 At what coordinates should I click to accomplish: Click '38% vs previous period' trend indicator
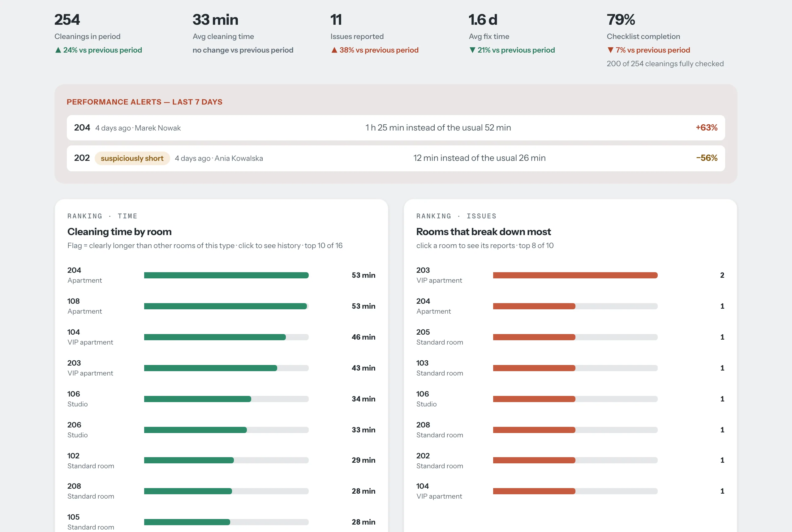click(375, 50)
